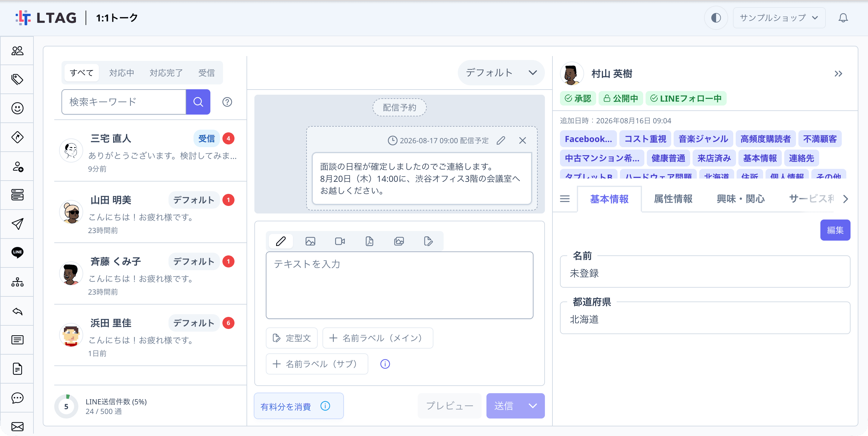Image resolution: width=868 pixels, height=436 pixels.
Task: Click the 編集 button
Action: point(835,230)
